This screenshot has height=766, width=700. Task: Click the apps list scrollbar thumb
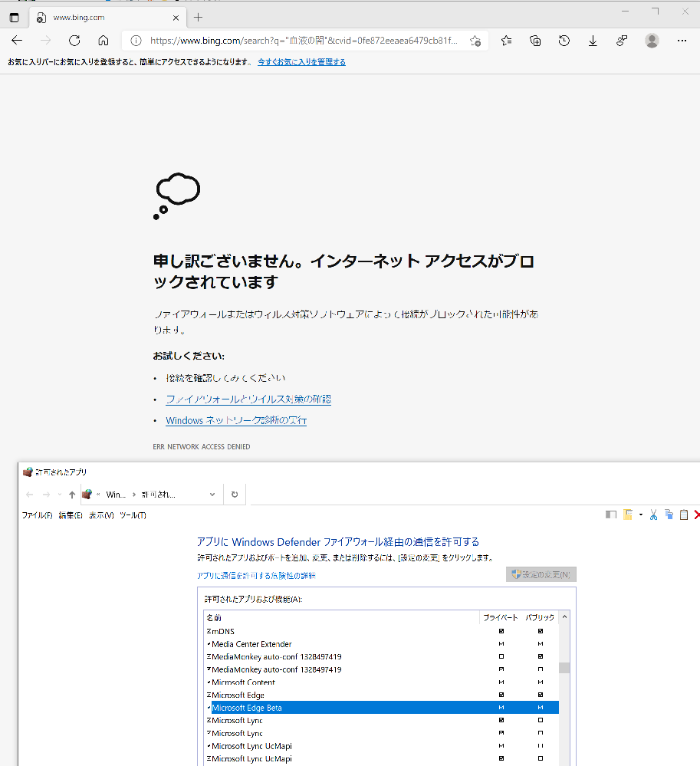pos(564,667)
